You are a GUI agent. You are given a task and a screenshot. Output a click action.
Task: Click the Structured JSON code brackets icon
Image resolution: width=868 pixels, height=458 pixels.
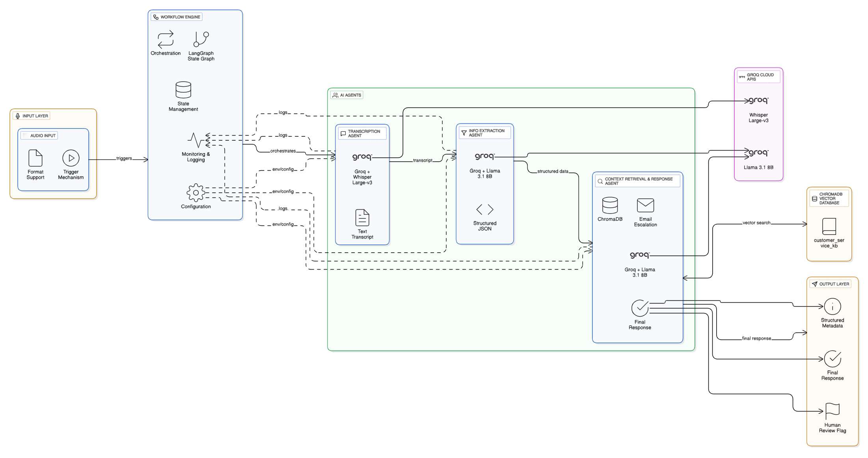[x=485, y=209]
